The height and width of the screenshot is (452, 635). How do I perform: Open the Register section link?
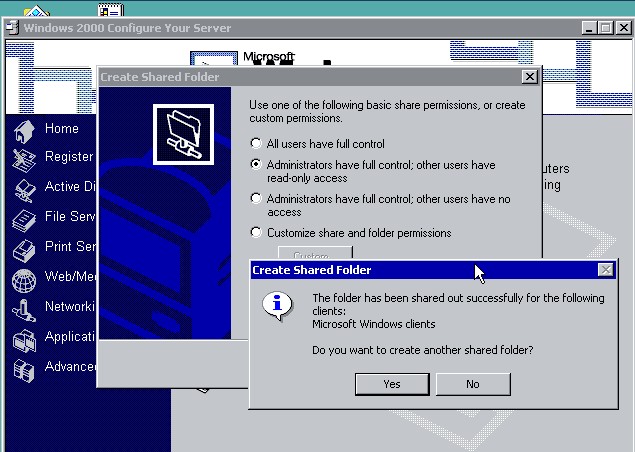[69, 156]
